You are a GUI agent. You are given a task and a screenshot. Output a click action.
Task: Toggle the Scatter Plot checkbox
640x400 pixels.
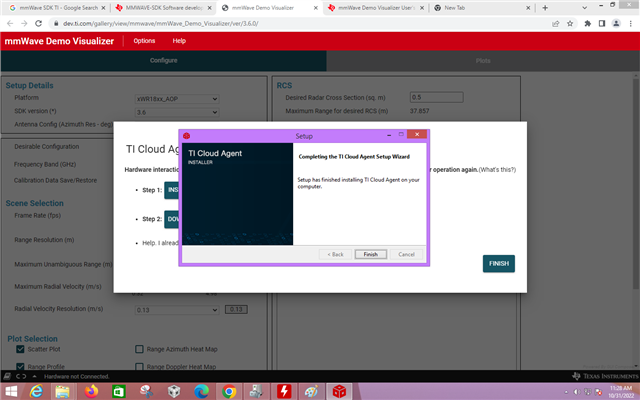pyautogui.click(x=20, y=349)
